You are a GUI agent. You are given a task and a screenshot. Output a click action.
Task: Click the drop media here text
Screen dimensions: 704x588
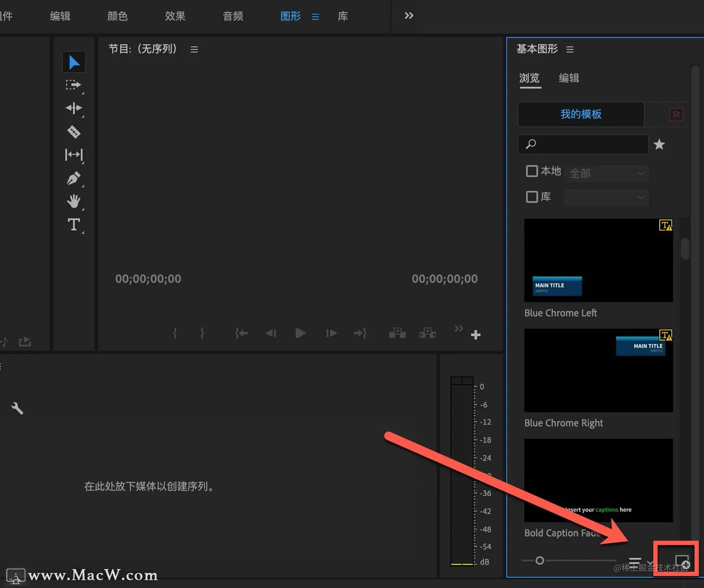point(150,487)
